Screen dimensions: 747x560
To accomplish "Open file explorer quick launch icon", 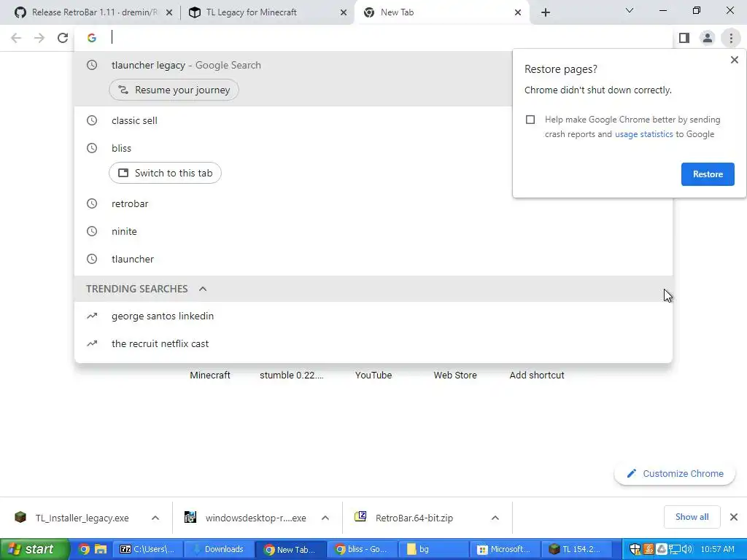I will 101,550.
